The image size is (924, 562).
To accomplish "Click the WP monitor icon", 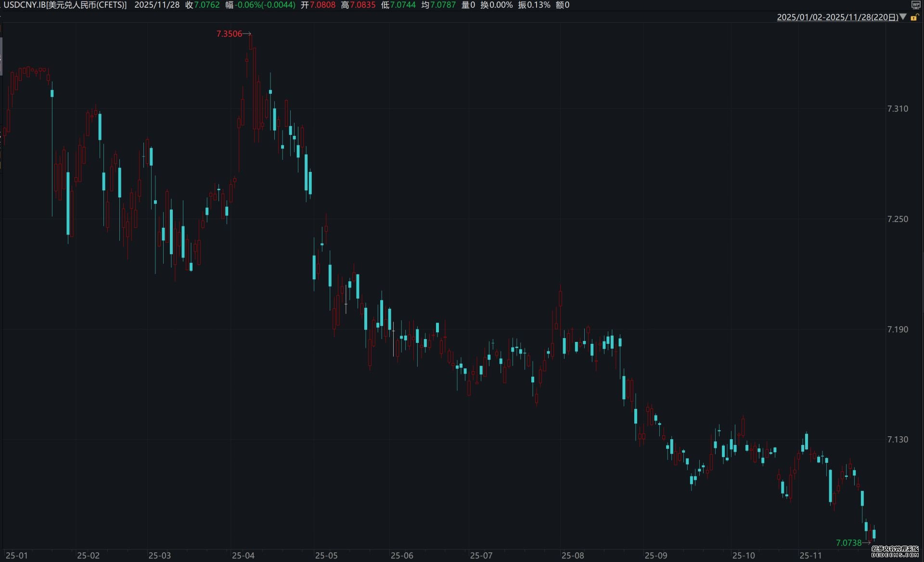I will point(915,5).
